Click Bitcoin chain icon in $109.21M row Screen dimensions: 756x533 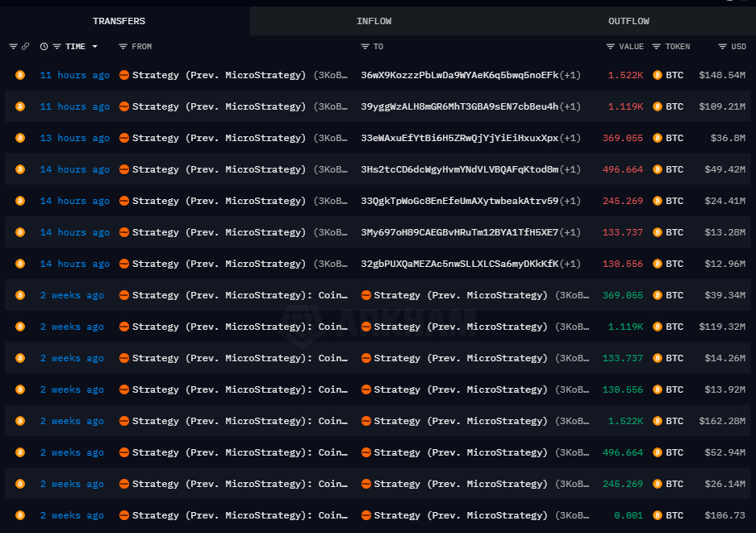click(x=20, y=106)
